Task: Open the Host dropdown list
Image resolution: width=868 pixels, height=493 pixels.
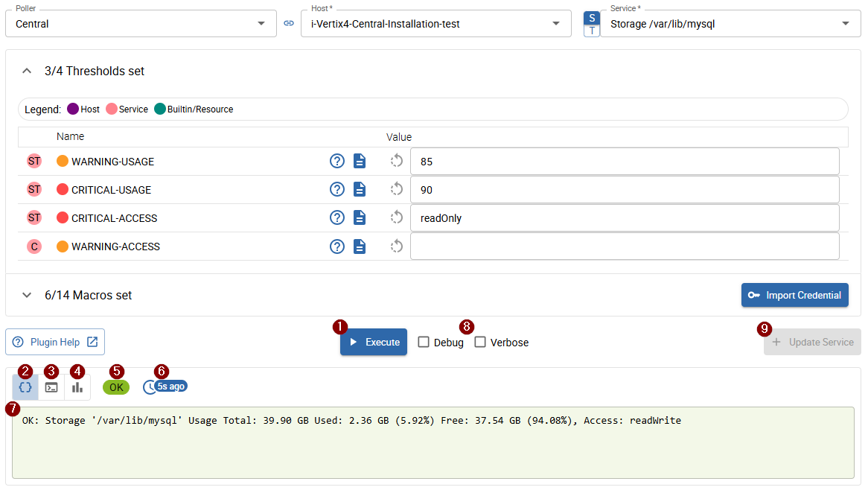Action: [556, 24]
